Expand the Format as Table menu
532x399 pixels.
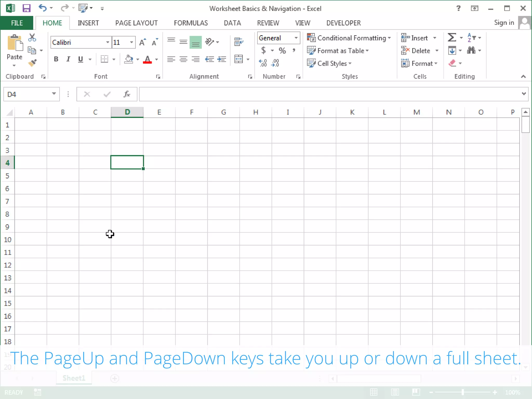click(x=338, y=51)
